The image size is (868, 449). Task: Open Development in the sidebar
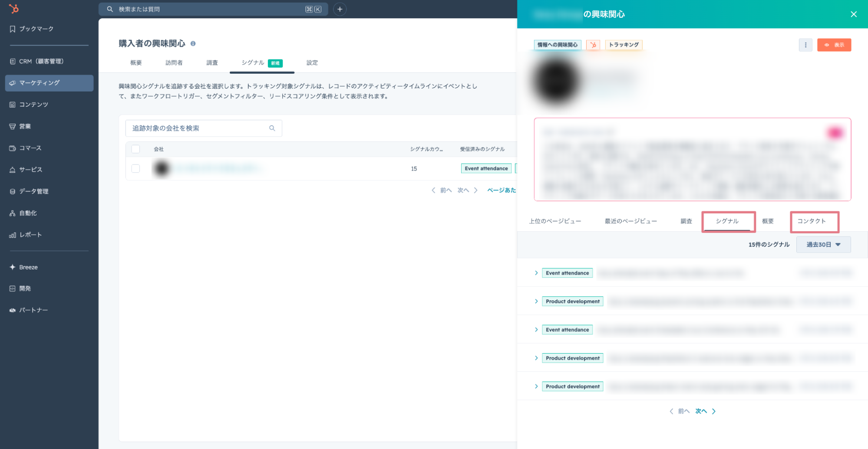click(20, 288)
